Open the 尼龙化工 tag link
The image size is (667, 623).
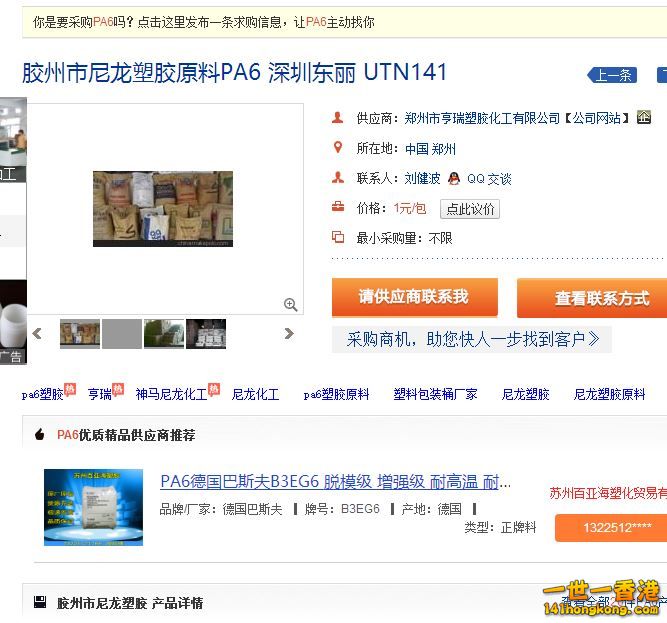pos(256,394)
